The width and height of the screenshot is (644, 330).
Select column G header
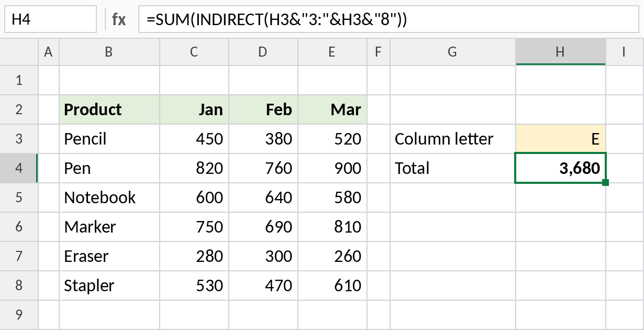tap(453, 51)
